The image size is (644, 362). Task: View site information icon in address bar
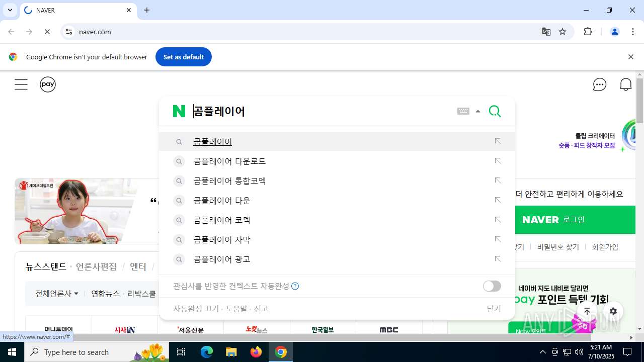click(69, 32)
